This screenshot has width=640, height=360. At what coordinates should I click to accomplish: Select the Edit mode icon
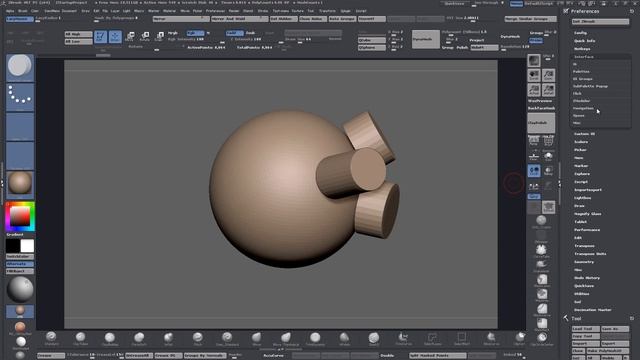pos(100,37)
